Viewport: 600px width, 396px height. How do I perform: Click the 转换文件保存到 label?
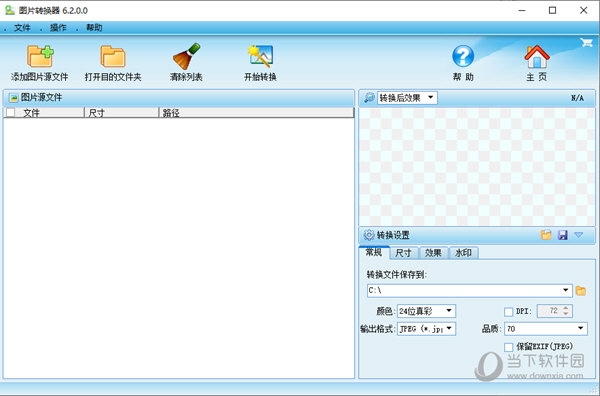(396, 274)
